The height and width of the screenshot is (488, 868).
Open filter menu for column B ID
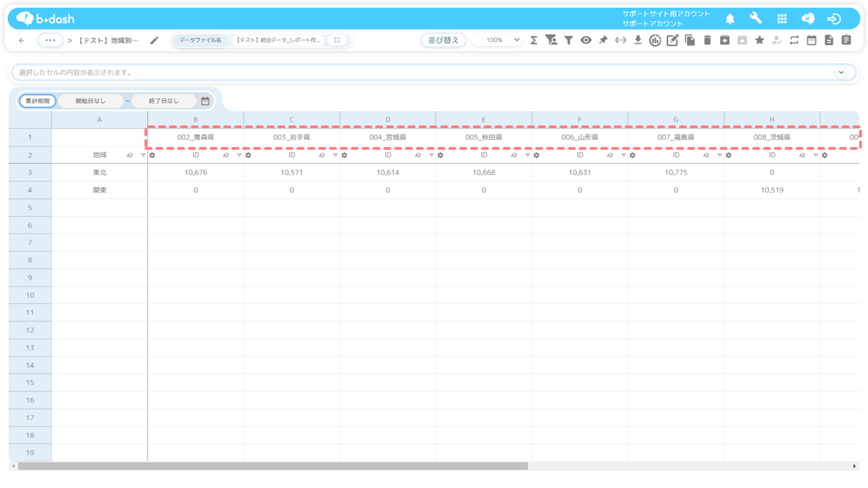point(239,155)
